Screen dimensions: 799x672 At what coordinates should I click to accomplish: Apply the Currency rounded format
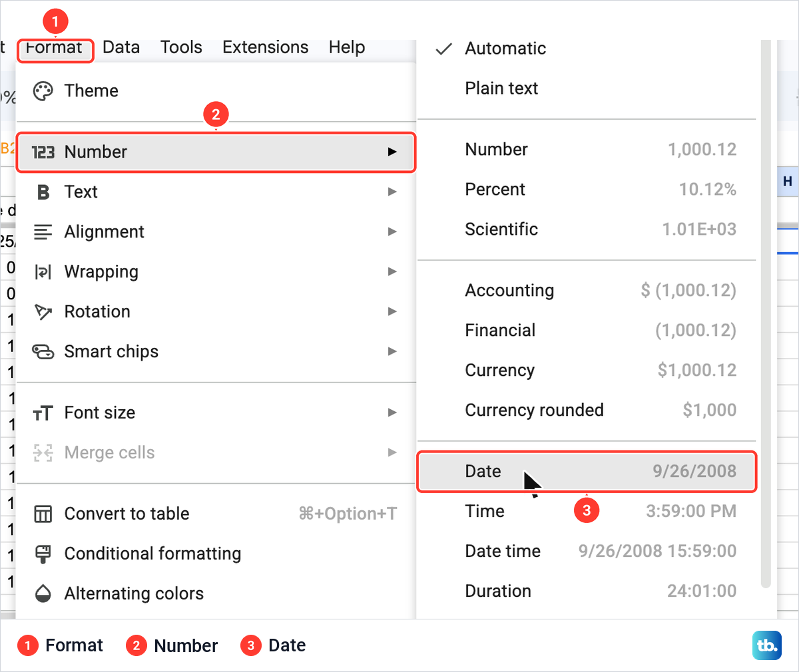587,411
